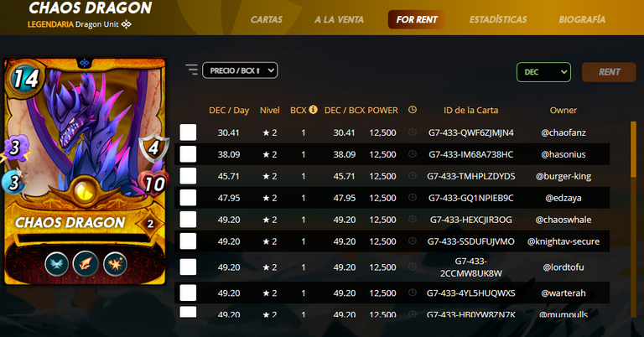Click clock icon in @chaofanz row
Image resolution: width=644 pixels, height=337 pixels.
413,132
